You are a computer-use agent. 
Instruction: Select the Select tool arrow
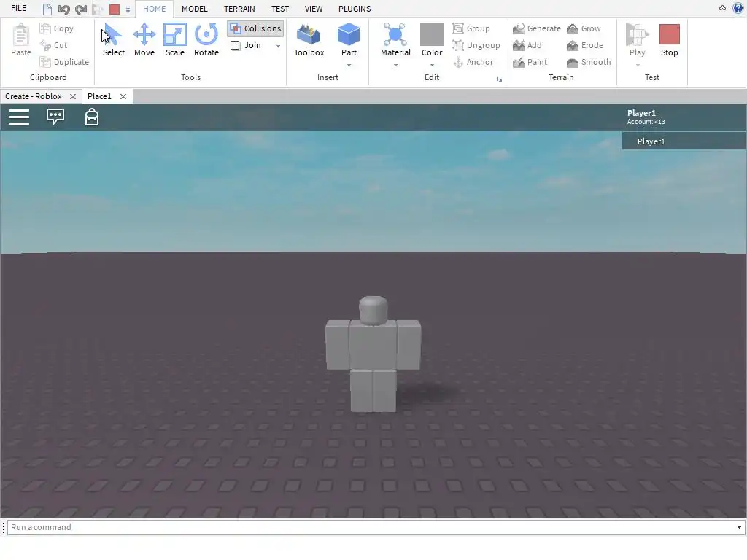point(113,40)
